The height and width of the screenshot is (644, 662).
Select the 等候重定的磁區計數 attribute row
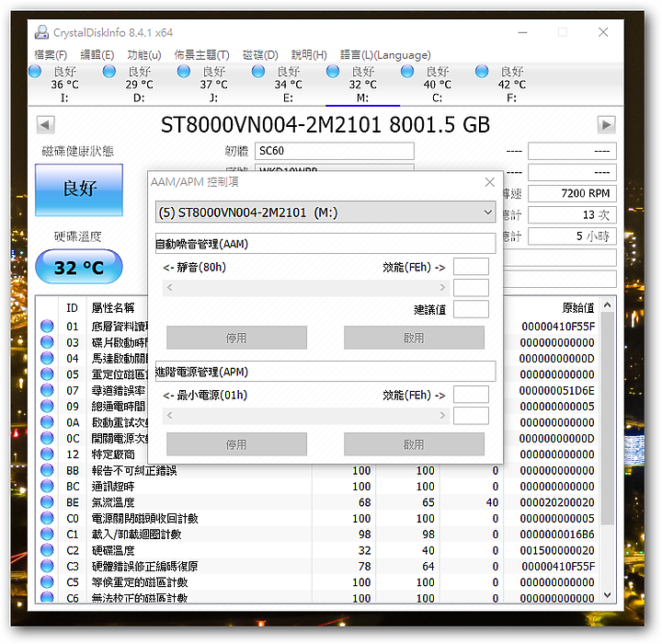click(318, 582)
